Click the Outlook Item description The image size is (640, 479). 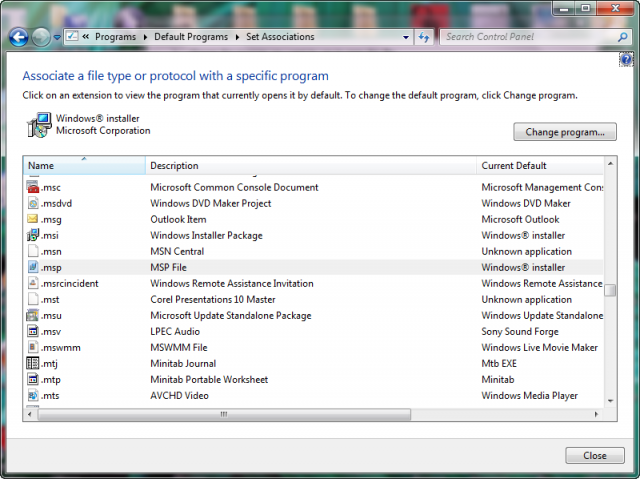[x=178, y=219]
